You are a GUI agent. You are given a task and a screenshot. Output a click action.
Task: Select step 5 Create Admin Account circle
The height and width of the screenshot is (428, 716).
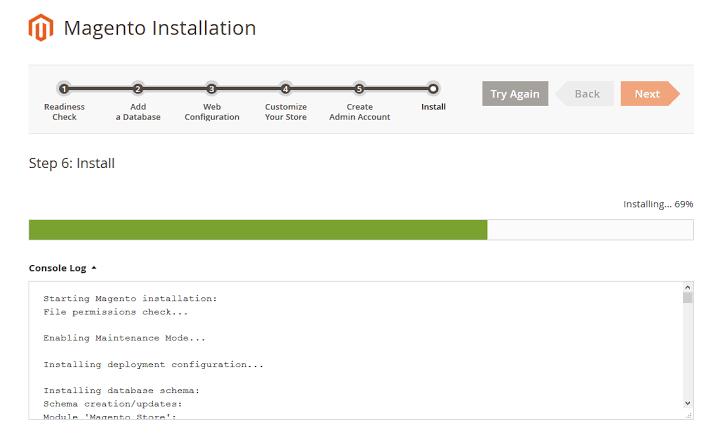point(359,89)
